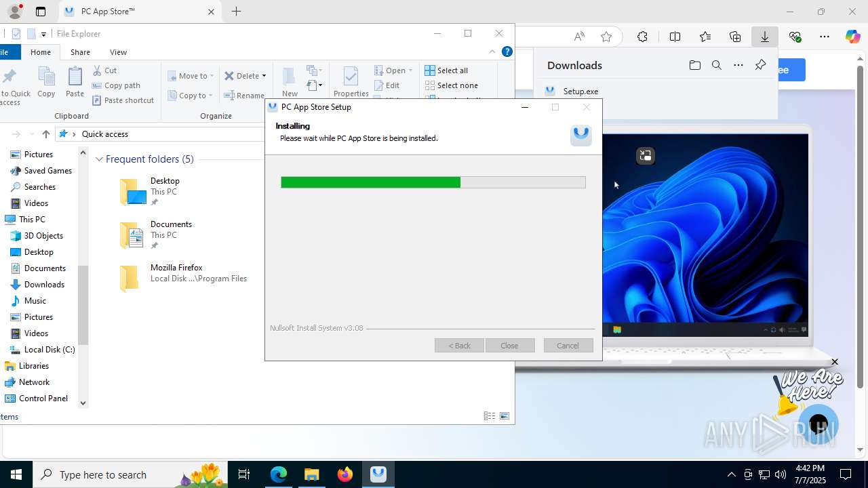Open the Delete dropdown arrow

point(264,76)
